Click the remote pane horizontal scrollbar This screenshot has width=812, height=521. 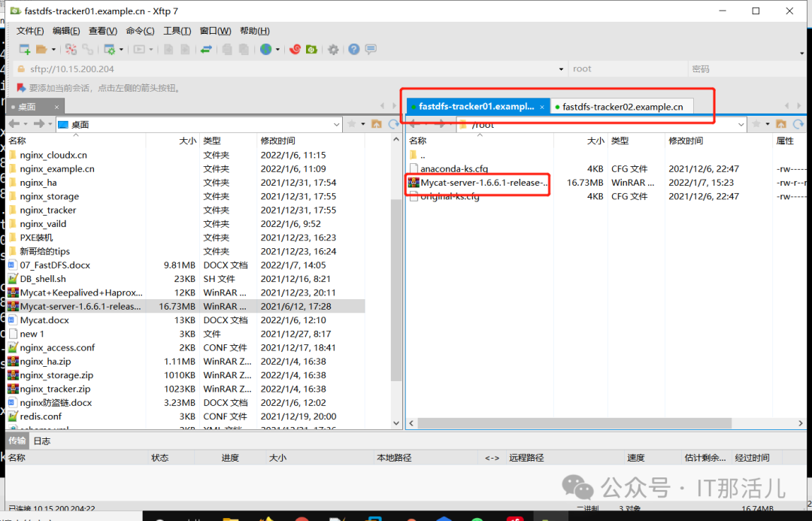574,423
